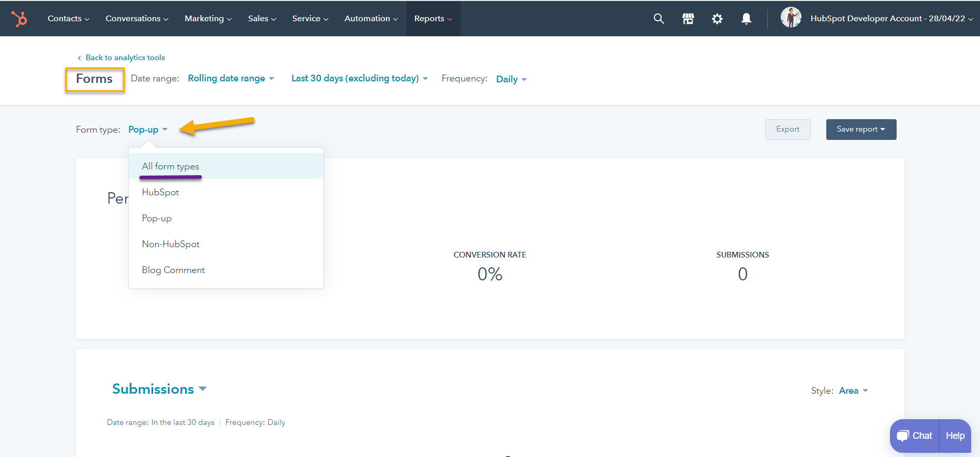Click the 'In the last 30 days' text

(183, 422)
